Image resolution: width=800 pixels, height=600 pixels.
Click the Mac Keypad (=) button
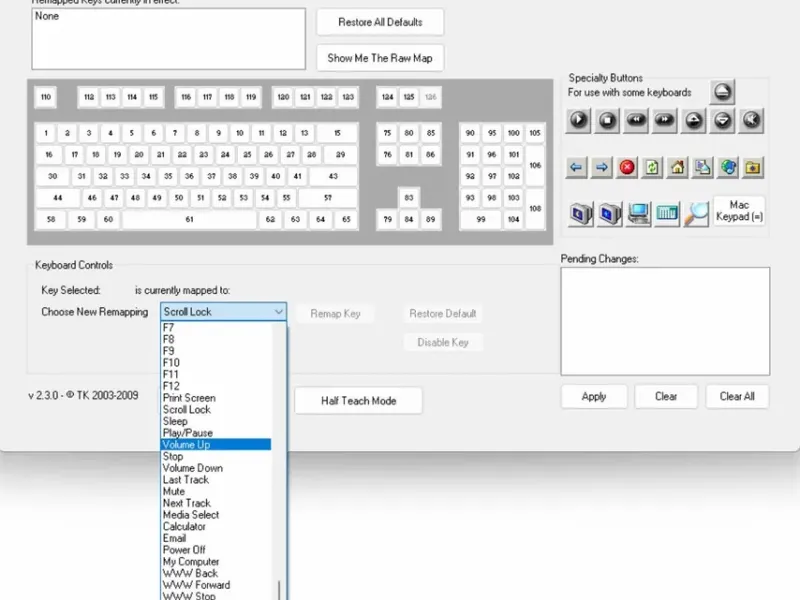(x=739, y=211)
